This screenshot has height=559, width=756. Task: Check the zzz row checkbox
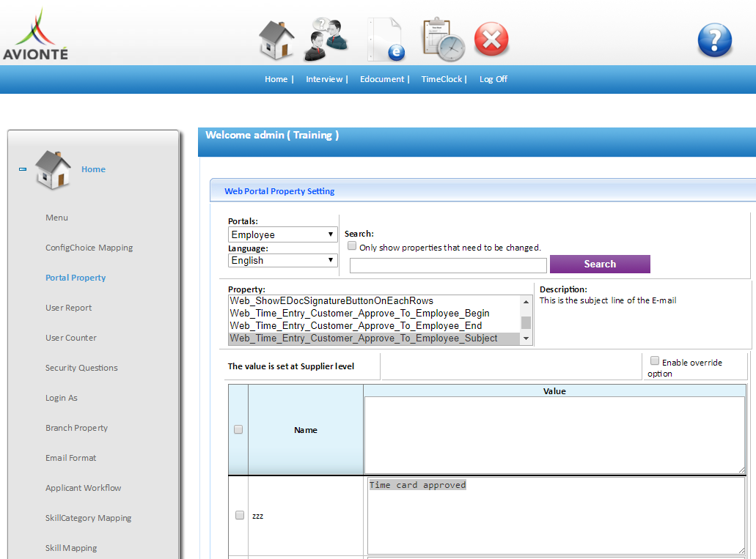pos(240,515)
